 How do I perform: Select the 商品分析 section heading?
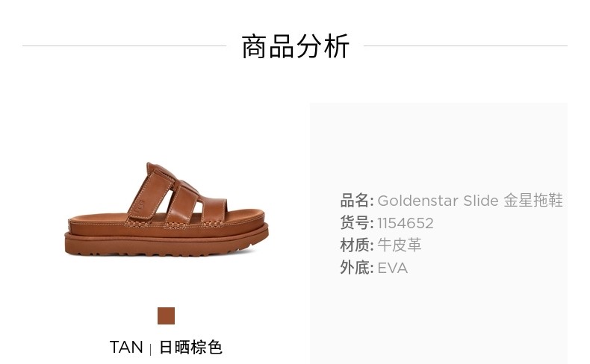tap(296, 46)
